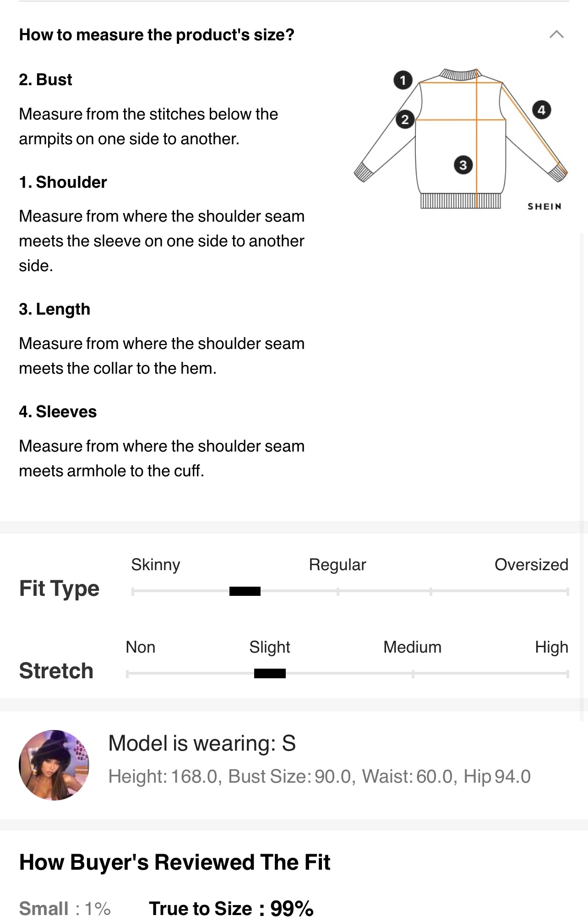Click marker 4 on sweater diagram
Image resolution: width=588 pixels, height=921 pixels.
(x=541, y=110)
